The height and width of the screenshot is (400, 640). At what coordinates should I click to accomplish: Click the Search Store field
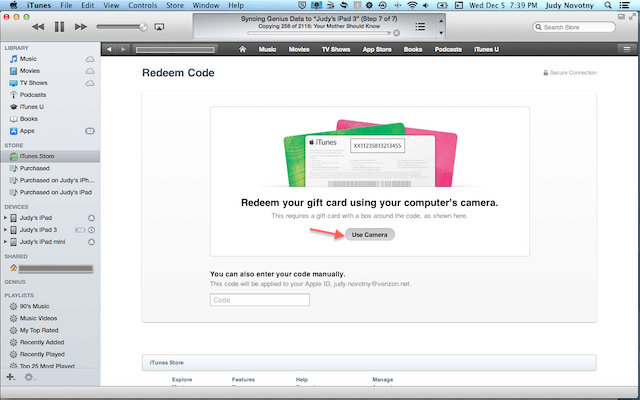574,27
